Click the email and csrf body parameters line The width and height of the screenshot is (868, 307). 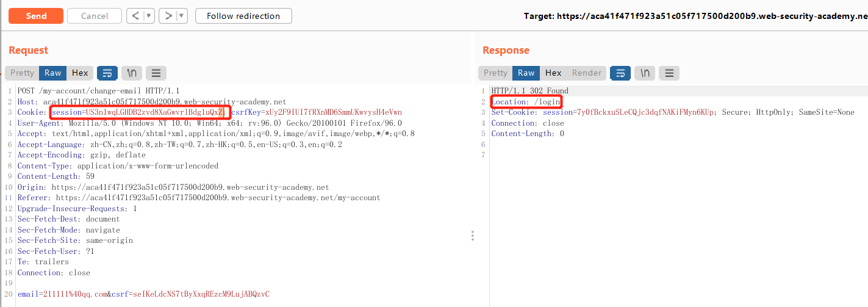143,294
